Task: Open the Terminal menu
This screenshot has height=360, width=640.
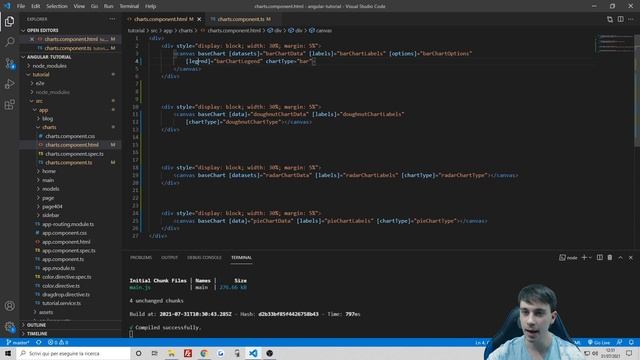Action: [129, 6]
